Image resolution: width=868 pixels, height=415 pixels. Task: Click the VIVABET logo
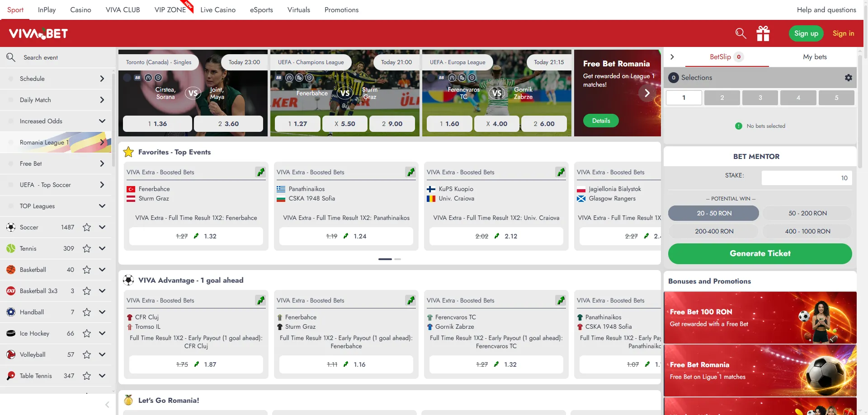38,33
